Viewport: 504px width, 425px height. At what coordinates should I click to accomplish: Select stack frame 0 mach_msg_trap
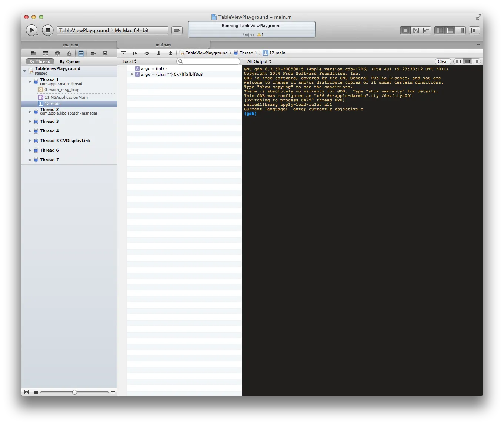point(69,90)
